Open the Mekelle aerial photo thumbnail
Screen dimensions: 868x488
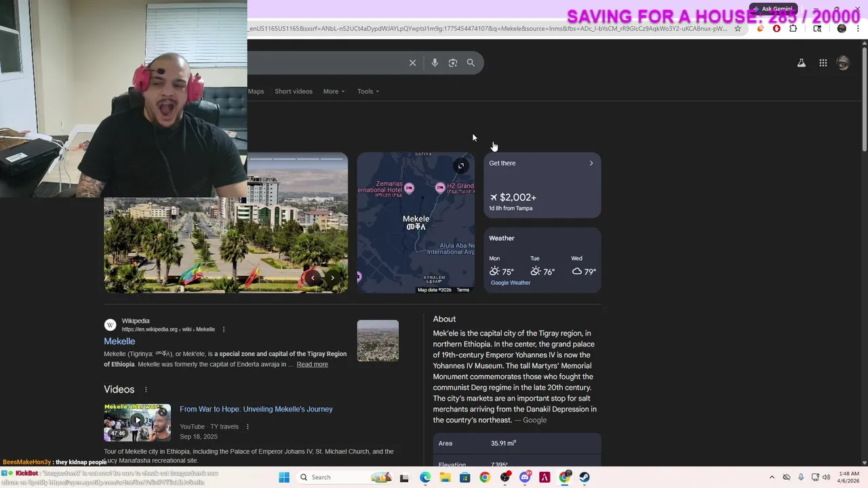click(x=378, y=340)
